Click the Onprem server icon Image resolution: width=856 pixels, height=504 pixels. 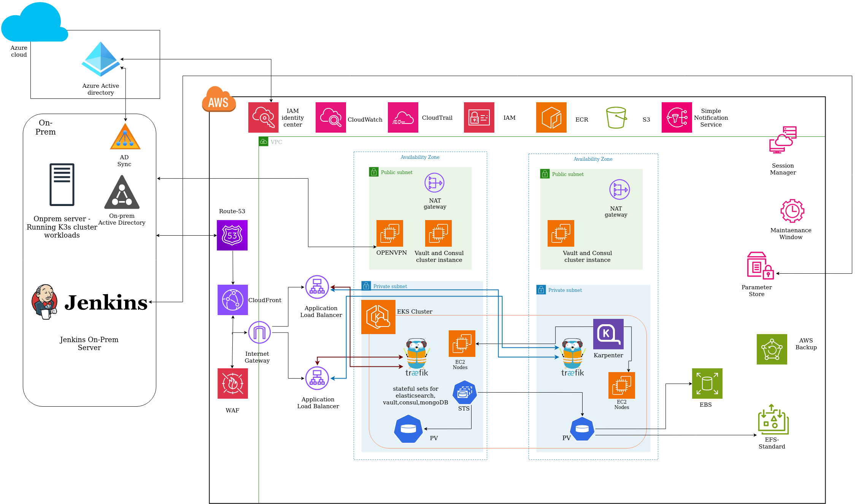(62, 185)
